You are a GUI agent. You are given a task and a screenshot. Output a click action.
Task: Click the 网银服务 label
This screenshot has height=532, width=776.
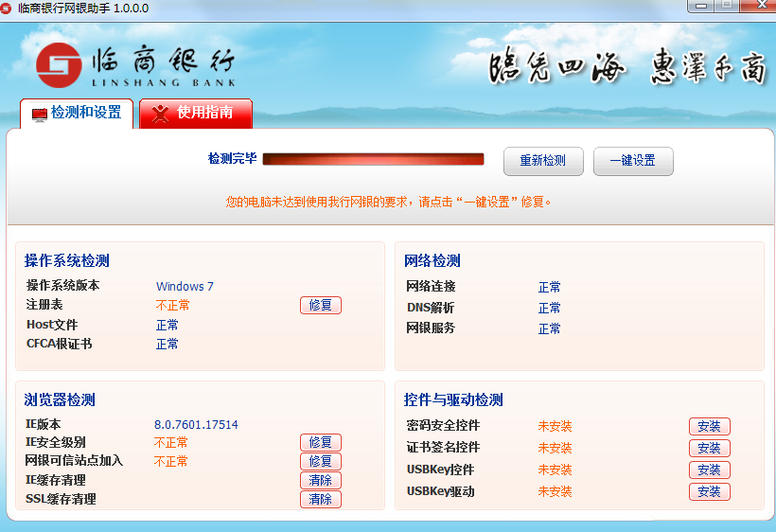[x=431, y=328]
